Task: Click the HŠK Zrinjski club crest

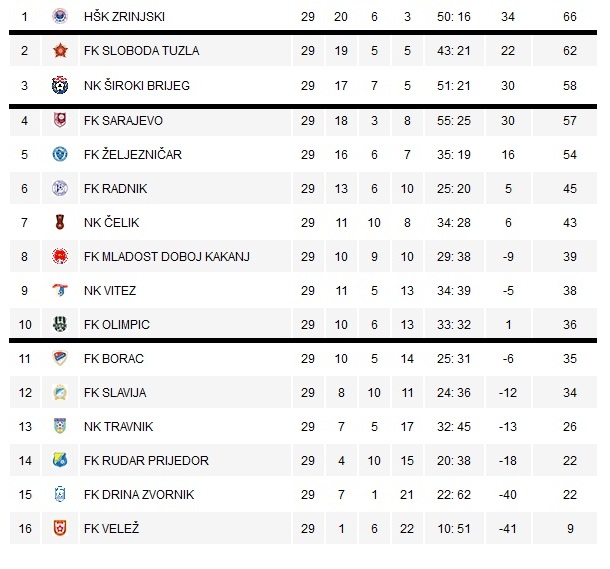Action: [x=59, y=16]
